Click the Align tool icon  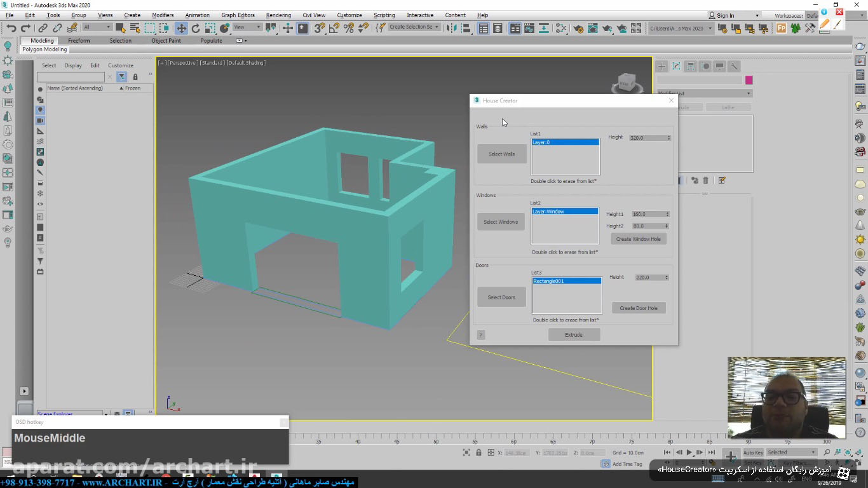[x=466, y=28]
